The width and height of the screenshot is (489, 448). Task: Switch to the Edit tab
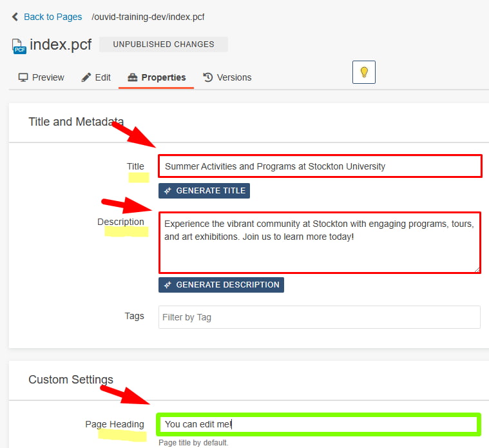96,77
